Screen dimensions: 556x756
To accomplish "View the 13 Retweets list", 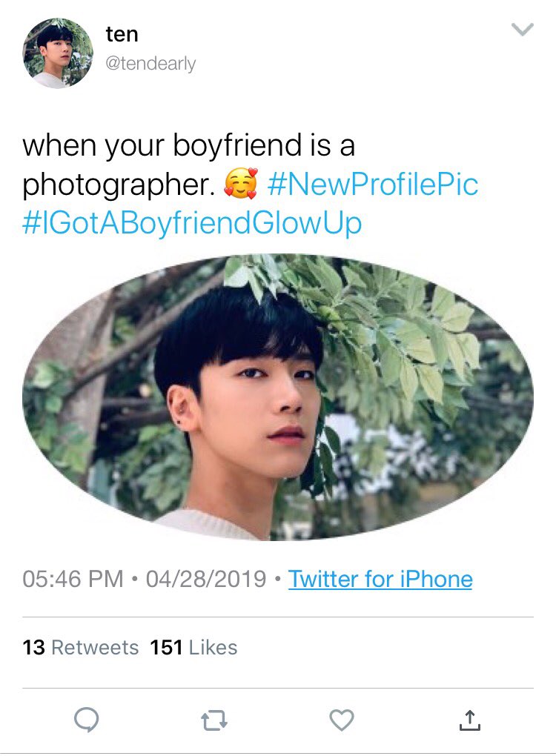I will (81, 648).
